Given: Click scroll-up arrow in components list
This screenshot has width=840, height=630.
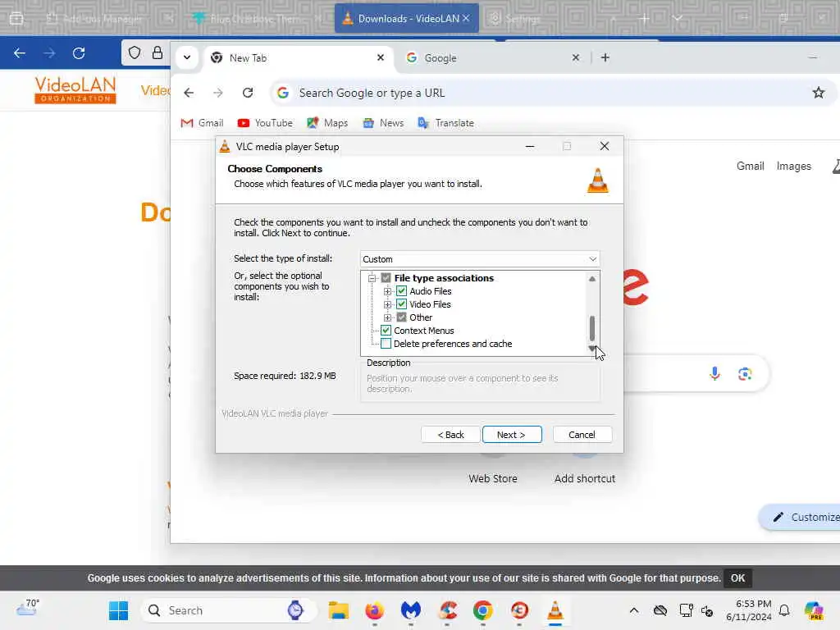Looking at the screenshot, I should (x=592, y=279).
